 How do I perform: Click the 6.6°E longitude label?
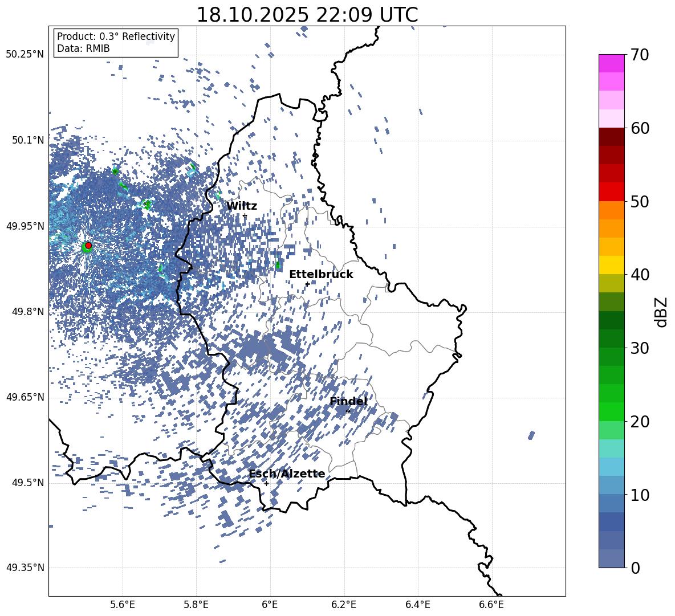pos(491,605)
